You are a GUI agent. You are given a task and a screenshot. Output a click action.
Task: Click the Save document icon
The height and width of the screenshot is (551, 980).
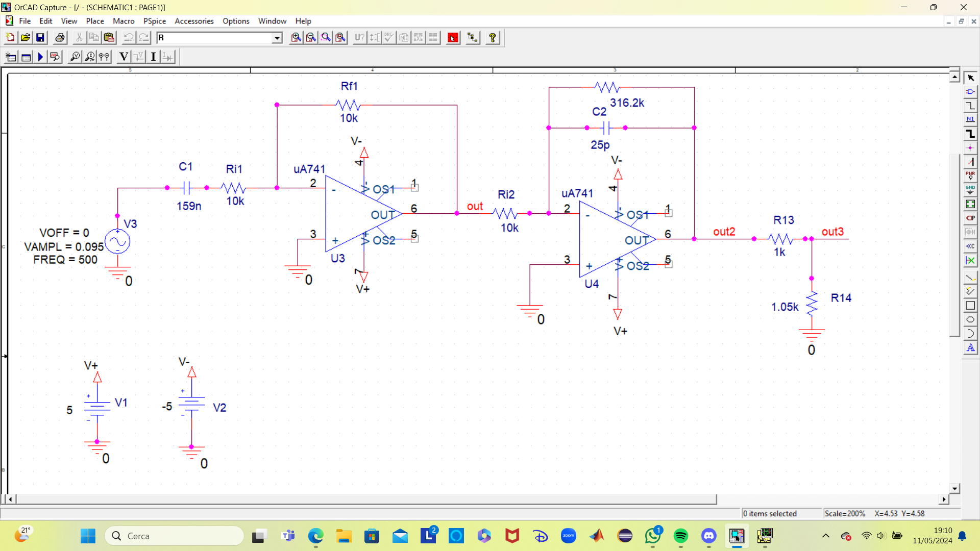tap(40, 38)
